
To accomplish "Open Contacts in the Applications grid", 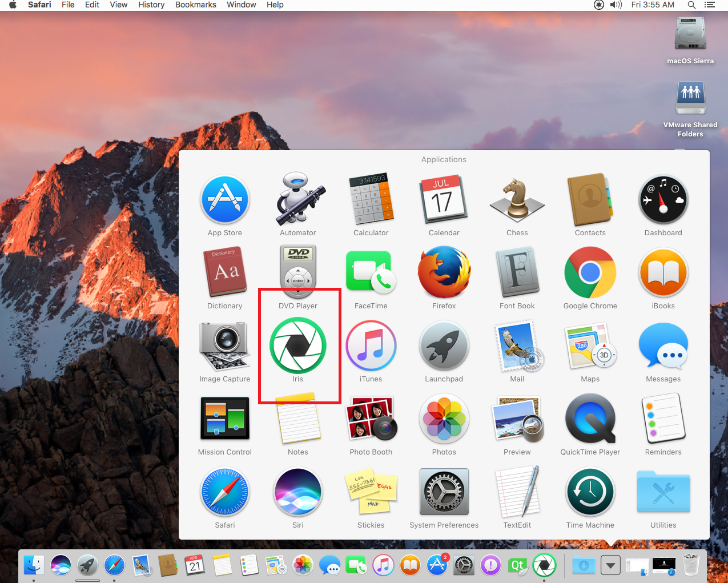I will pos(590,200).
